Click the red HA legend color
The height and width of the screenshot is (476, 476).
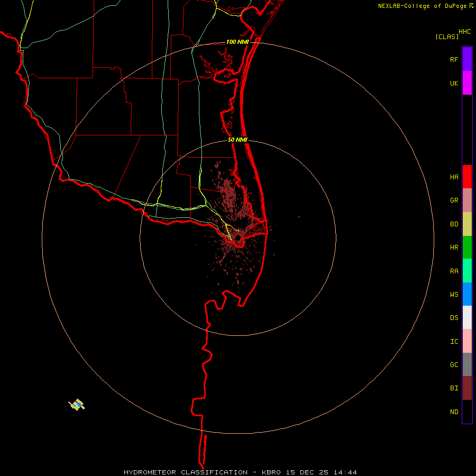click(x=467, y=177)
